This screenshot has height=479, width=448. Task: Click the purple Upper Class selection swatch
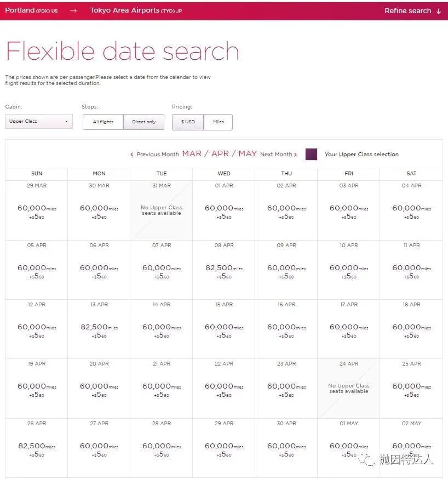tap(311, 154)
